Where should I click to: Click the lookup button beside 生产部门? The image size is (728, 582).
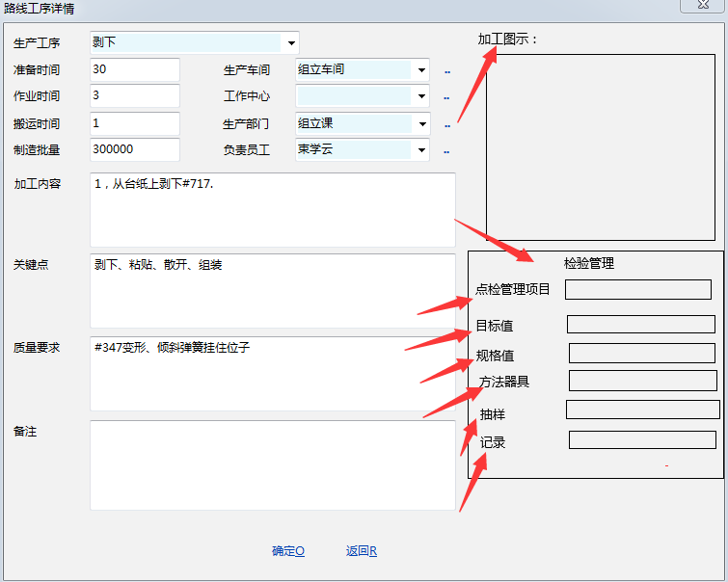[x=446, y=125]
